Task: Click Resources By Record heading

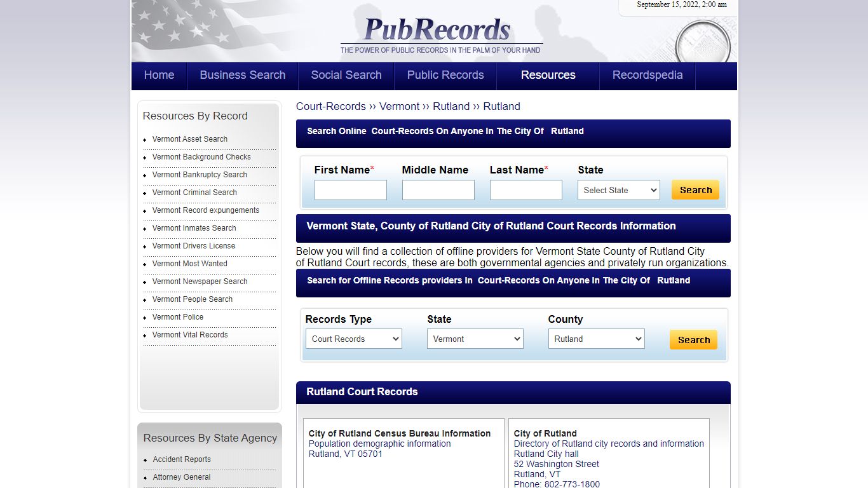Action: point(195,116)
